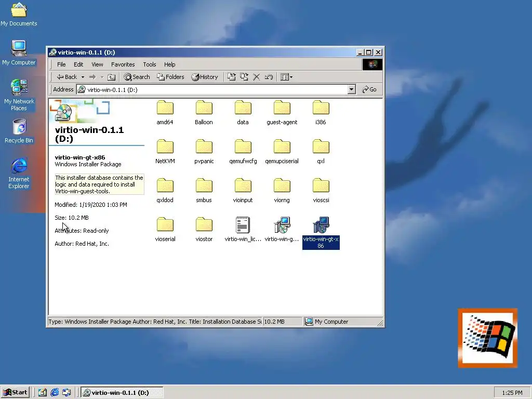The image size is (532, 399).
Task: Toggle the Folders pane button
Action: pyautogui.click(x=170, y=77)
